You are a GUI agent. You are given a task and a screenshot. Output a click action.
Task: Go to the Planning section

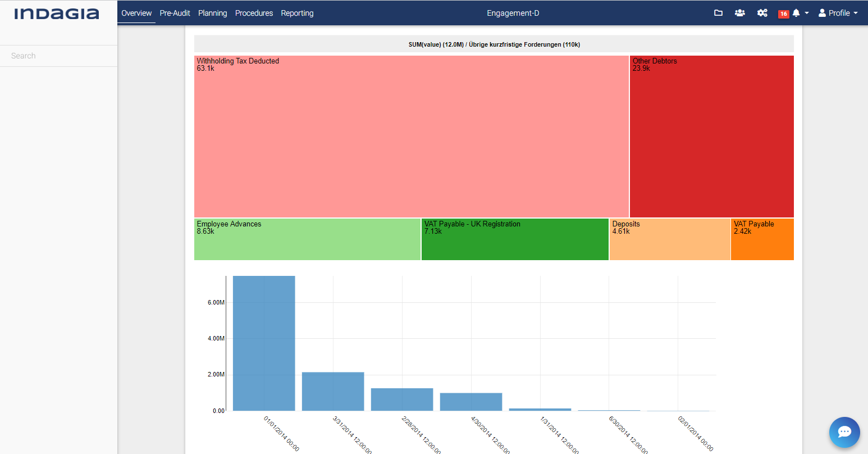pyautogui.click(x=212, y=13)
